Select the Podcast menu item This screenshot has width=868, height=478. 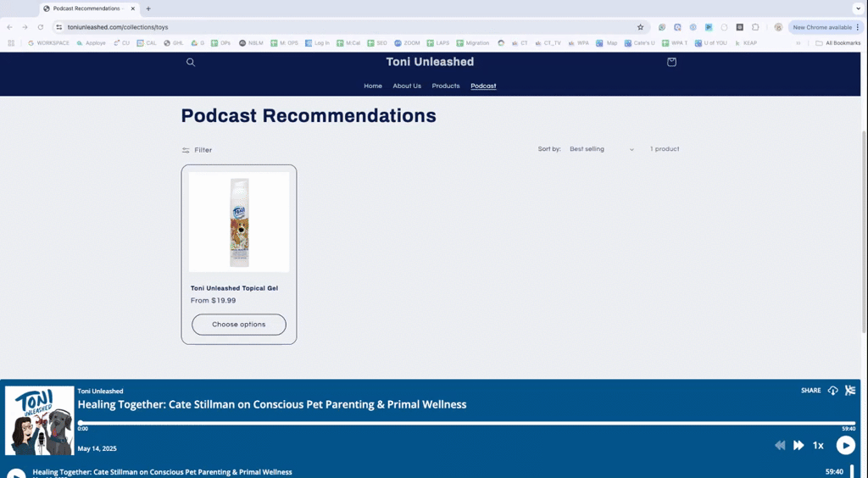pos(483,86)
